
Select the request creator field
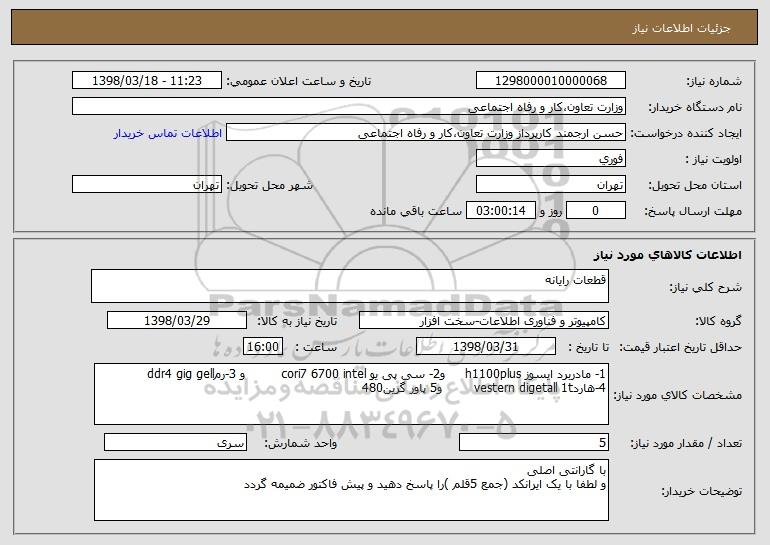coord(426,133)
